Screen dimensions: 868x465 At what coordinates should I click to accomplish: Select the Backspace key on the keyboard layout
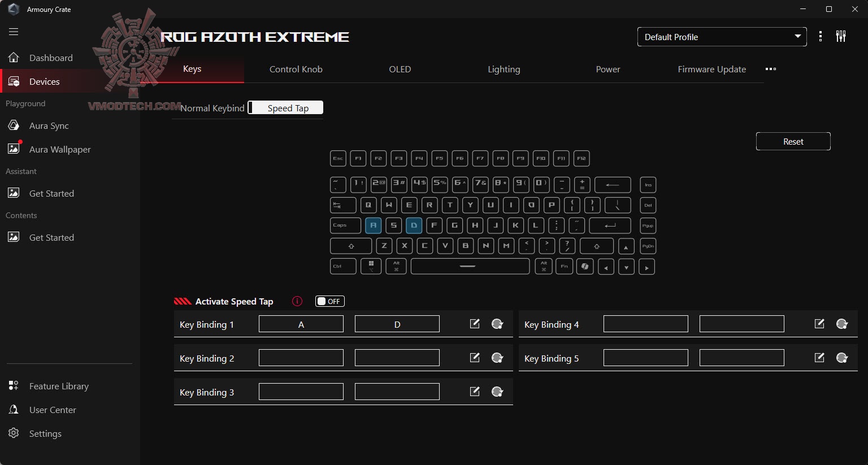click(613, 185)
